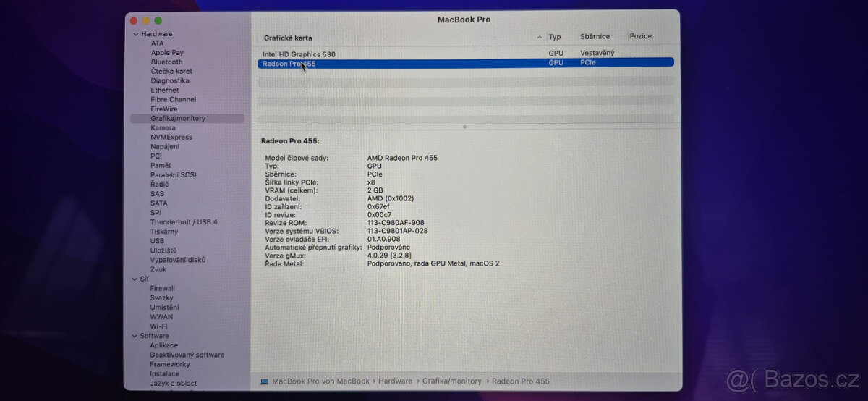The image size is (868, 401).
Task: Select USB in the sidebar
Action: [157, 241]
